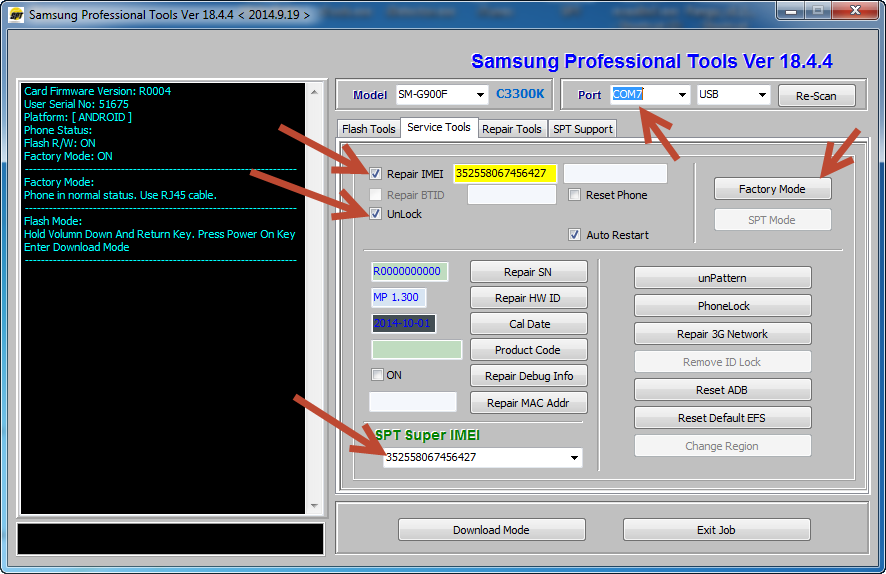
Task: Open the USB connection type dropdown
Action: click(762, 95)
